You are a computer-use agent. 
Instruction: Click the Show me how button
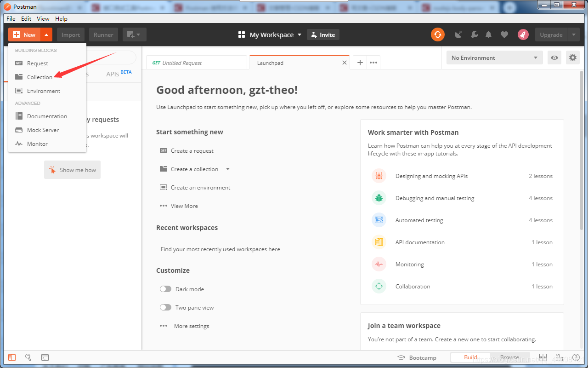pyautogui.click(x=72, y=170)
